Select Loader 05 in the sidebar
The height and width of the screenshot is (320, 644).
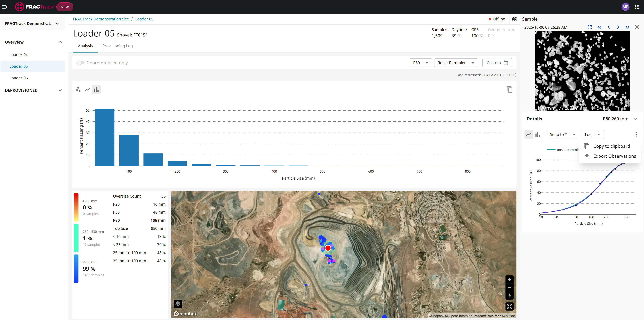tap(33, 66)
